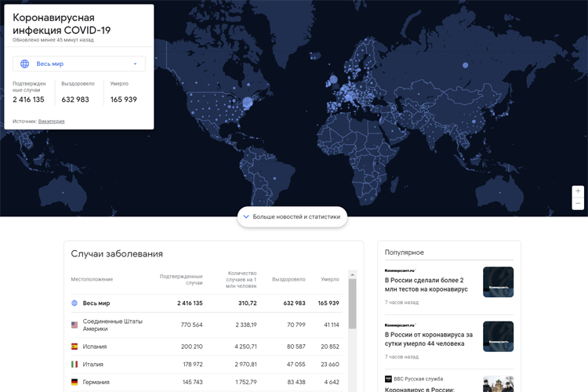Zoom in on the map with plus
This screenshot has width=588, height=392.
pyautogui.click(x=578, y=191)
